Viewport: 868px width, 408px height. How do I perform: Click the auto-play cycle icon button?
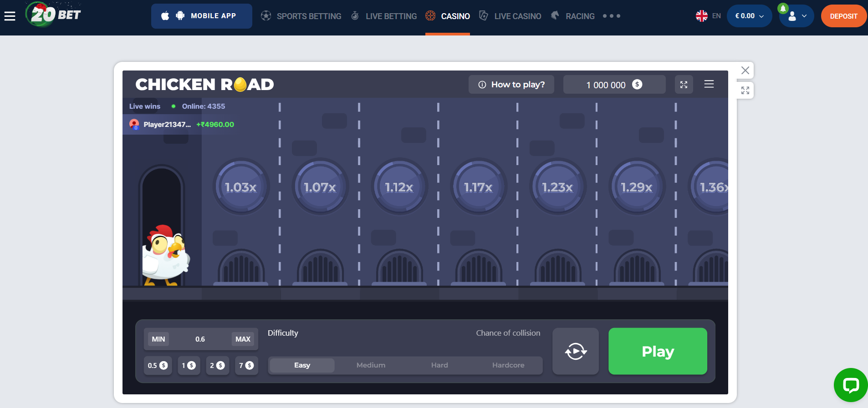click(576, 351)
